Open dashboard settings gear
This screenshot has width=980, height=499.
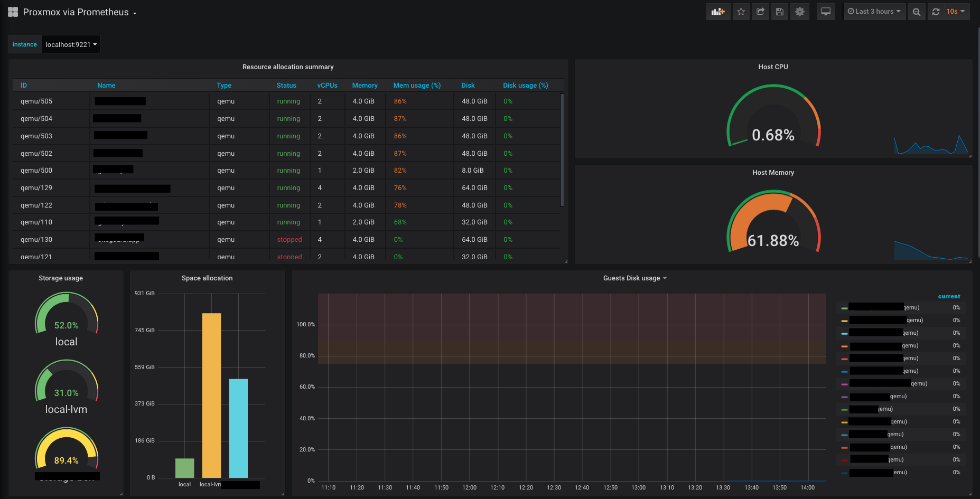tap(800, 12)
